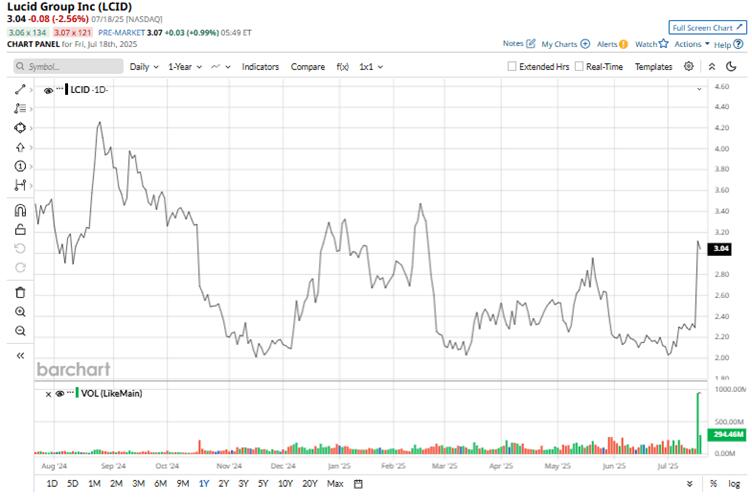This screenshot has width=752, height=503.
Task: Select the 1D time range
Action: point(52,484)
